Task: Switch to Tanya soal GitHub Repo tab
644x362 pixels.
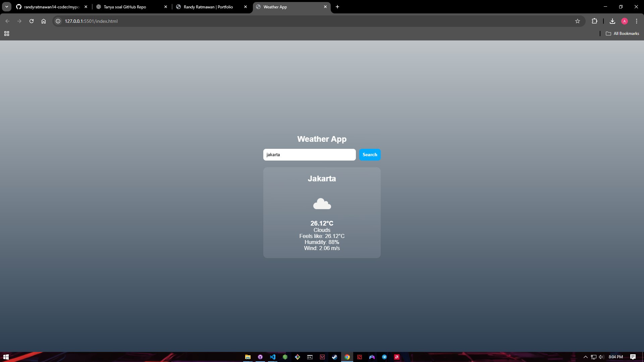Action: click(x=125, y=7)
